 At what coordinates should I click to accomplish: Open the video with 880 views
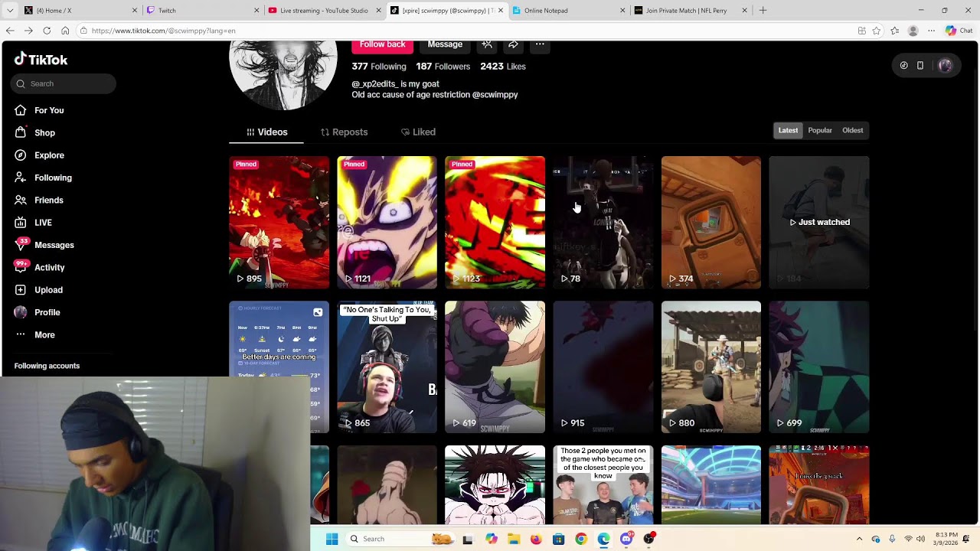point(711,367)
